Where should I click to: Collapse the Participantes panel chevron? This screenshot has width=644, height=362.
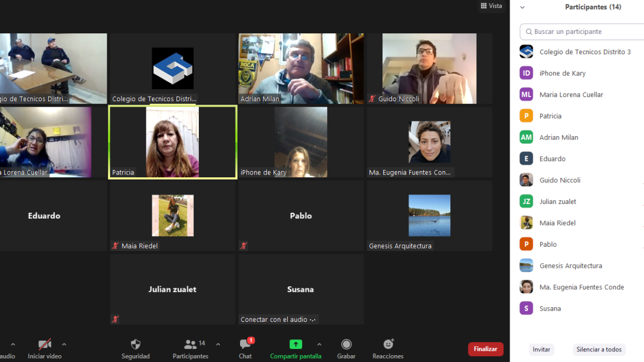[x=523, y=7]
